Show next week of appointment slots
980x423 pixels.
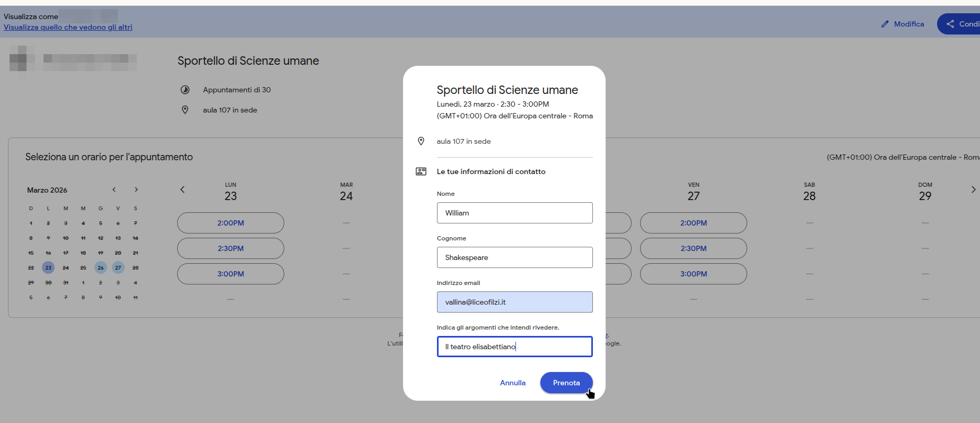click(x=973, y=189)
